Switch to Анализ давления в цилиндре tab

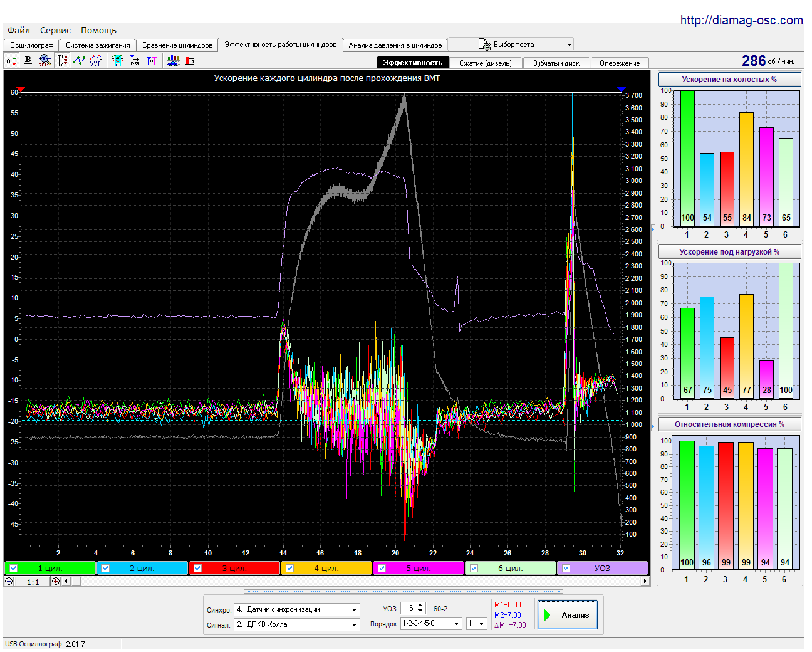[x=395, y=45]
